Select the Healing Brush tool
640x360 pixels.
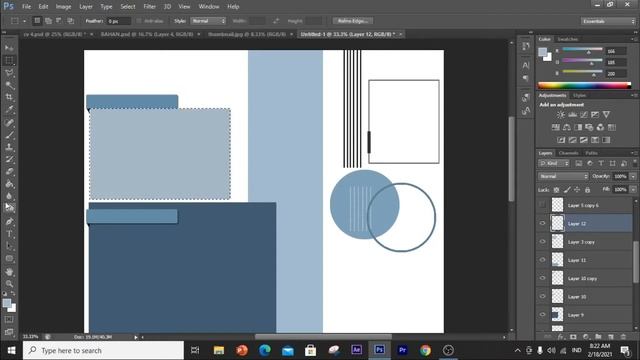(9, 122)
